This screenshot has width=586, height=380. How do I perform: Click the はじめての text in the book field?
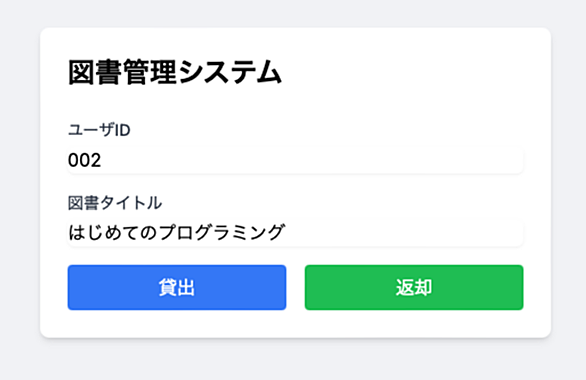[x=112, y=232]
